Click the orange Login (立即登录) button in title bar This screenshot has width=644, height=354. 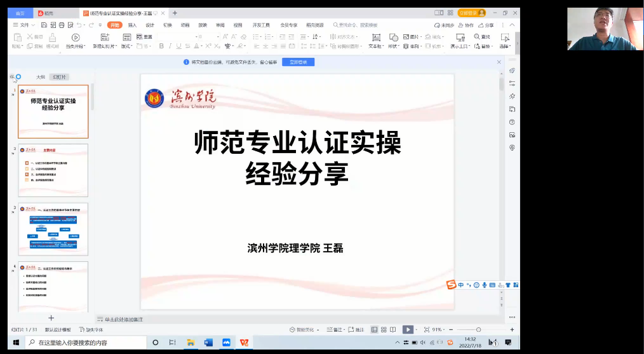(471, 13)
